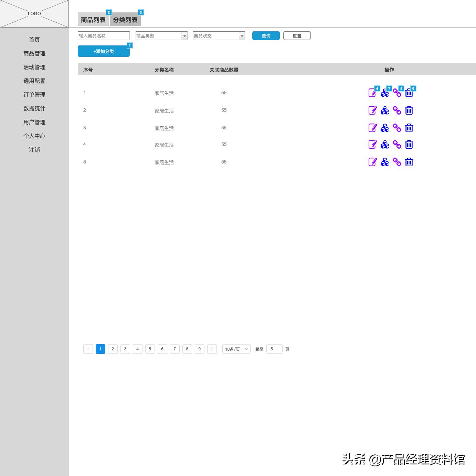Click the 查询 search button
Viewport: 476px width, 476px height.
coord(266,35)
